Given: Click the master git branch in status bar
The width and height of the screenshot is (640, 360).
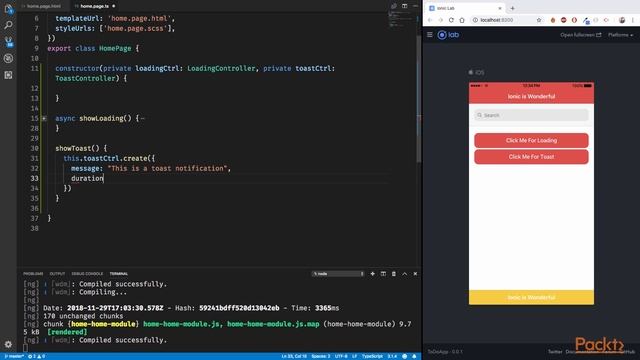Looking at the screenshot, I should click(x=14, y=356).
